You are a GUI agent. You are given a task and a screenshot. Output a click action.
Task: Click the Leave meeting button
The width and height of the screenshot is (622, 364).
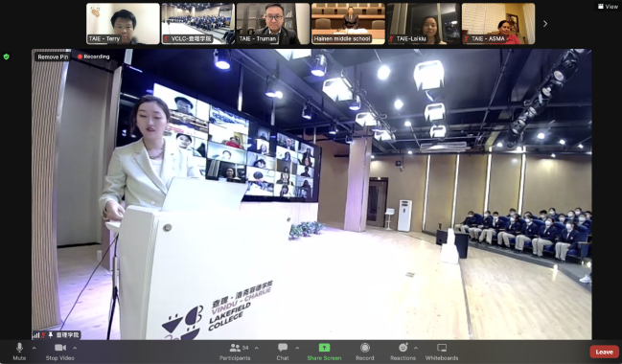pyautogui.click(x=604, y=352)
